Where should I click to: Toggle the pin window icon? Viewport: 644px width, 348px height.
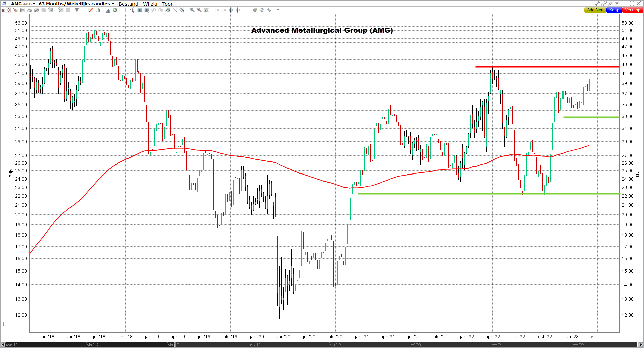tap(610, 3)
